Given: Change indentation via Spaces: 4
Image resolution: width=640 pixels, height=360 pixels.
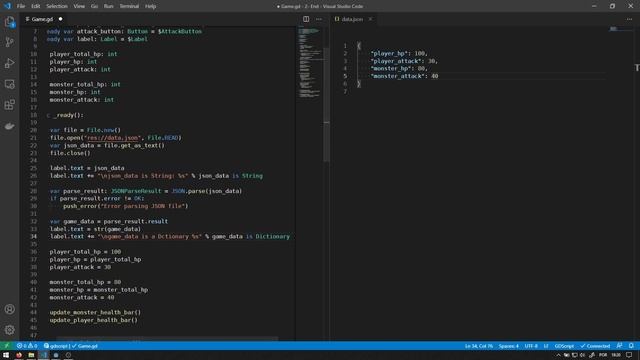Looking at the screenshot, I should click(x=509, y=346).
